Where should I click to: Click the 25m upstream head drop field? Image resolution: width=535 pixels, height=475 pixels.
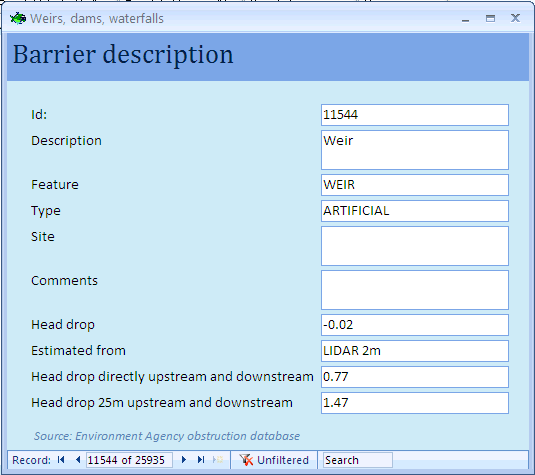(x=415, y=403)
